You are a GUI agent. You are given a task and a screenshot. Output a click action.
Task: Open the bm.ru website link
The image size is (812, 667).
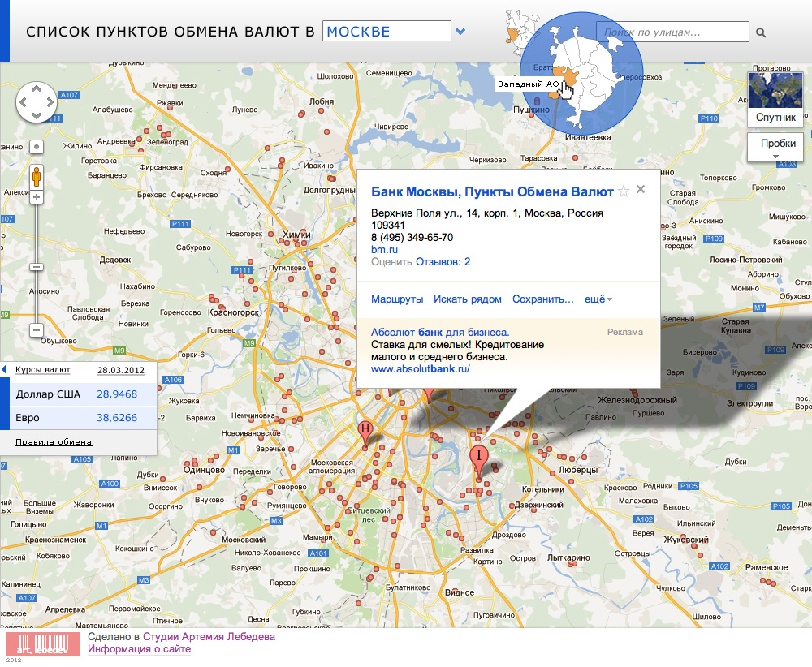[x=384, y=250]
